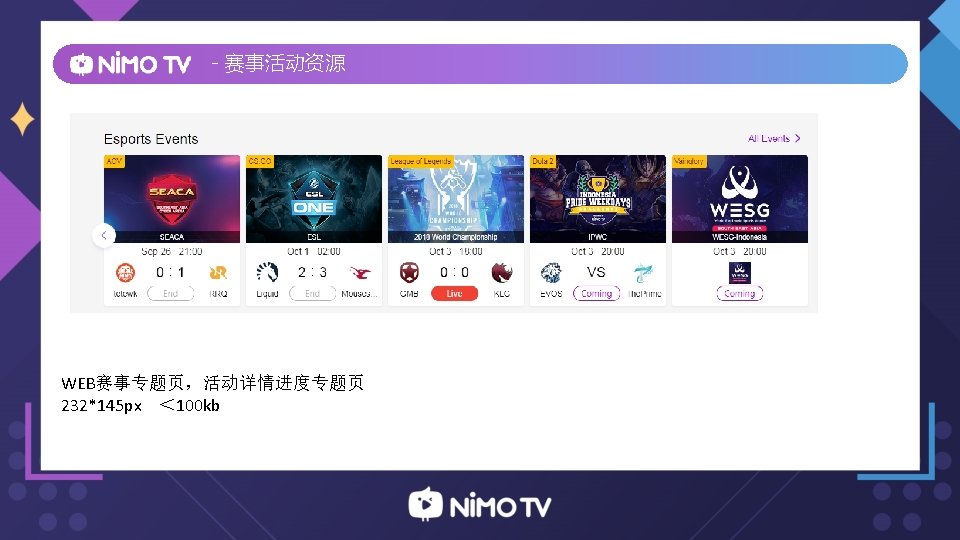Open the WESG Indonesia event thumbnail
The image size is (960, 540).
[740, 199]
